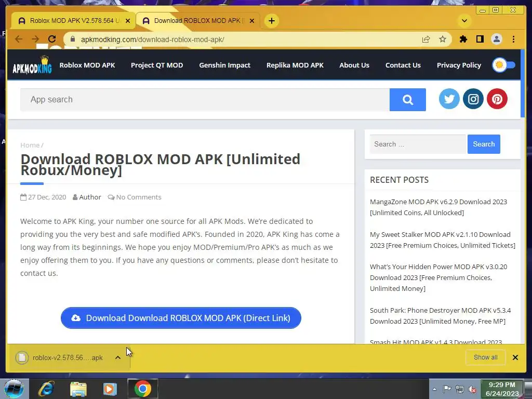Bookmark this page with the star icon
This screenshot has height=399, width=532.
coord(443,39)
